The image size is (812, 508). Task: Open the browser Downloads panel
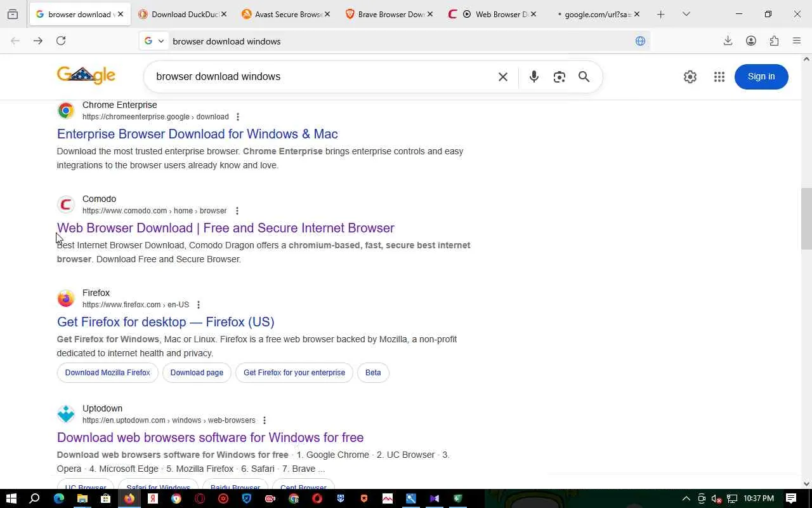728,41
